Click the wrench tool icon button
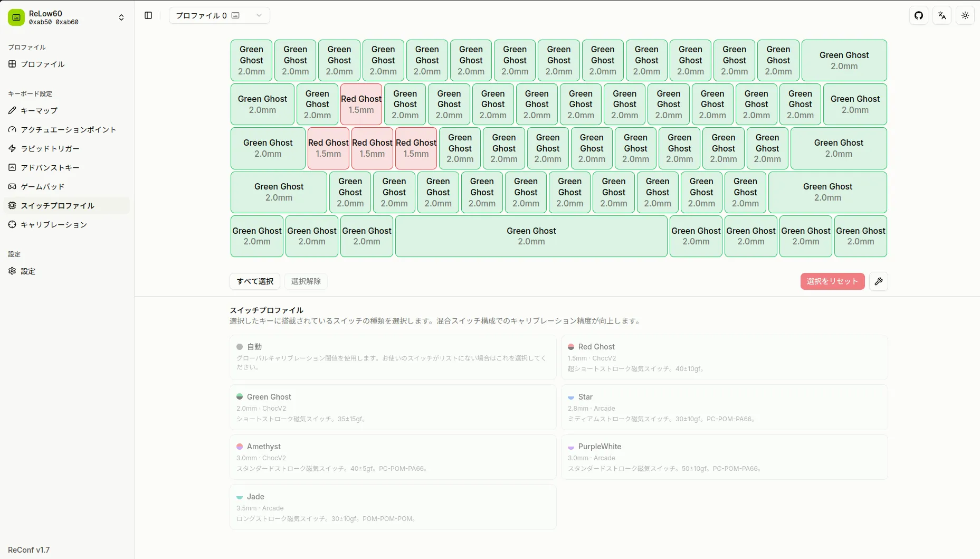The image size is (980, 559). pos(879,281)
